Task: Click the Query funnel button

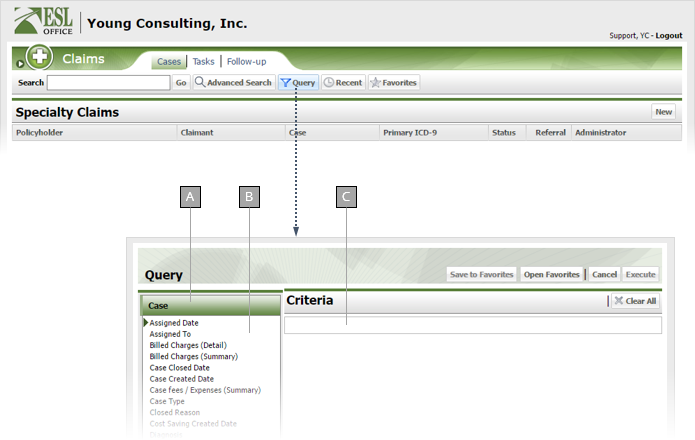Action: 298,83
